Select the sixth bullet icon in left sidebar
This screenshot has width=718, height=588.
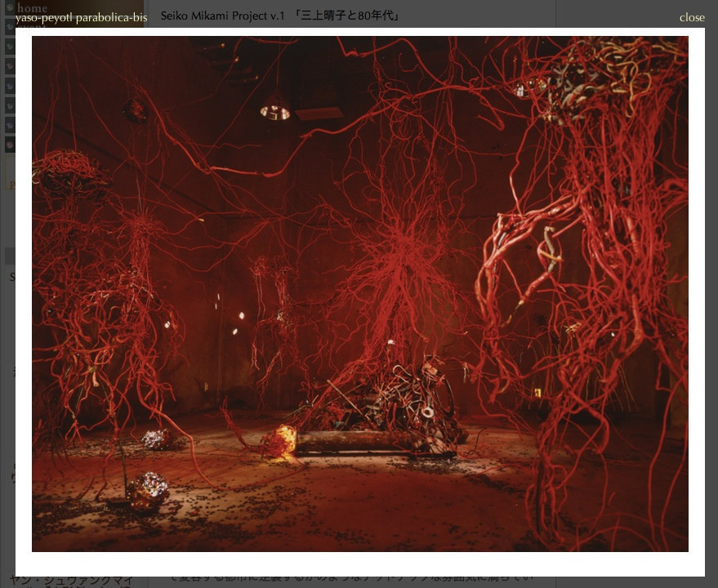coord(9,105)
